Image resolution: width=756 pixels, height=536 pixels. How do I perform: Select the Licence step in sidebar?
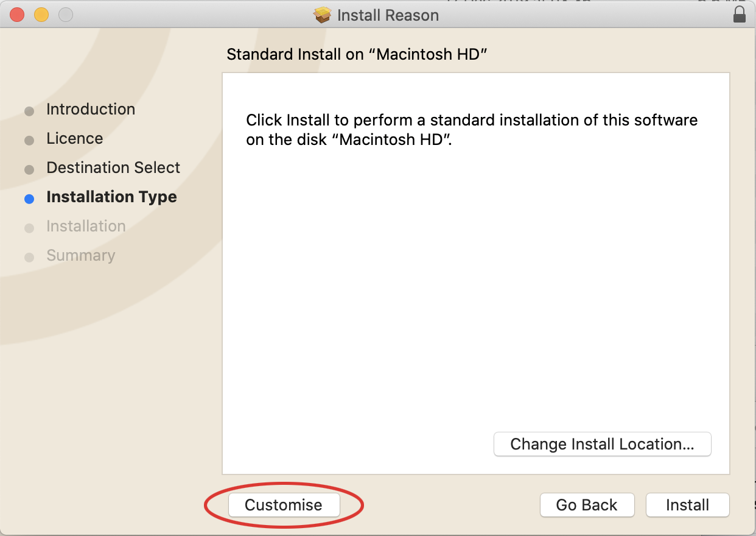coord(75,138)
